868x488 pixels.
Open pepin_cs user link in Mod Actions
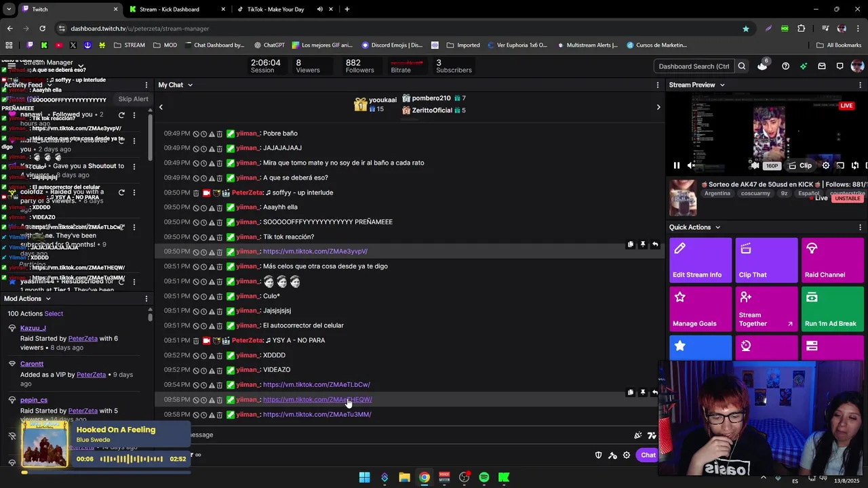tap(34, 400)
